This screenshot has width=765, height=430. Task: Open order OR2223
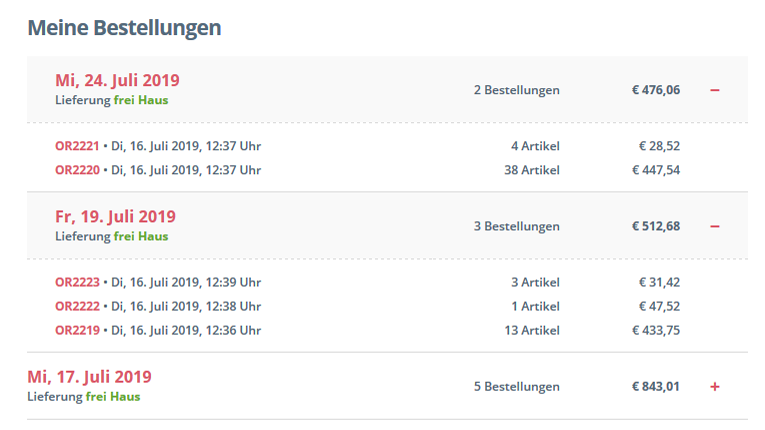(x=77, y=282)
